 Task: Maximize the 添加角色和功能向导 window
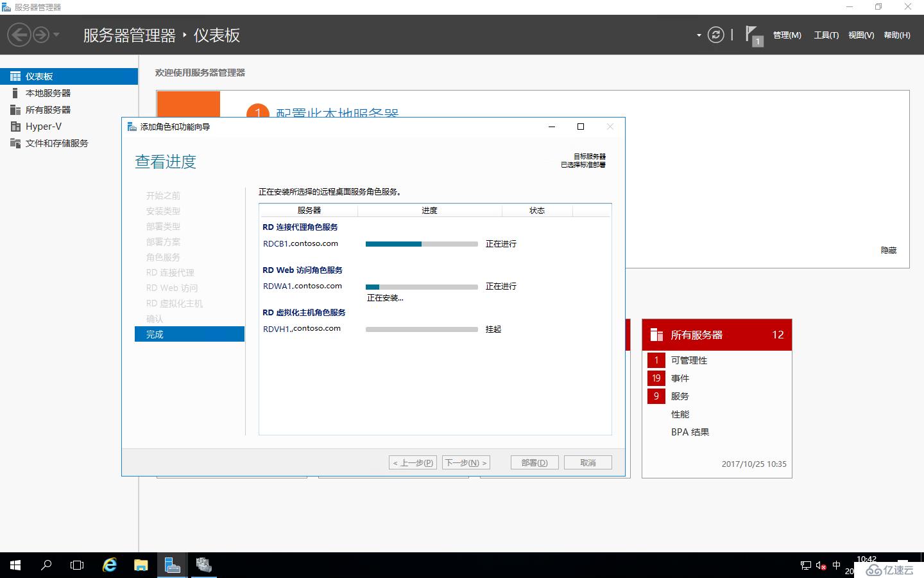click(581, 127)
